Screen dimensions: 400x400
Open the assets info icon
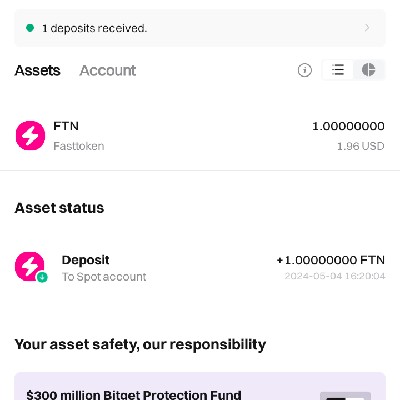(305, 70)
